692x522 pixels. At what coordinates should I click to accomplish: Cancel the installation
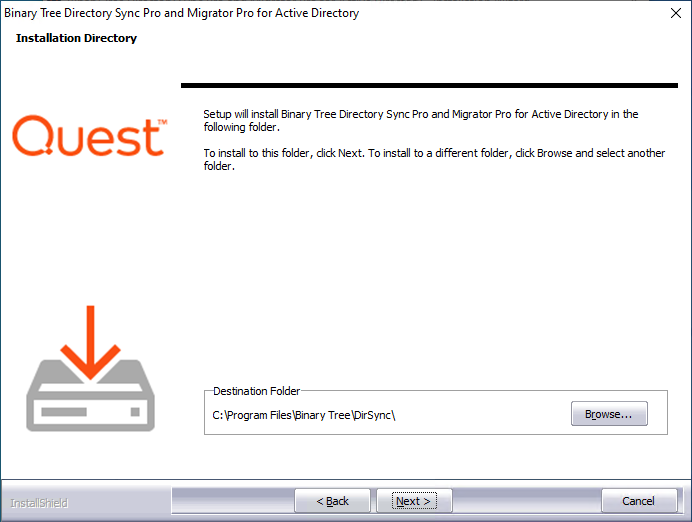pyautogui.click(x=639, y=501)
